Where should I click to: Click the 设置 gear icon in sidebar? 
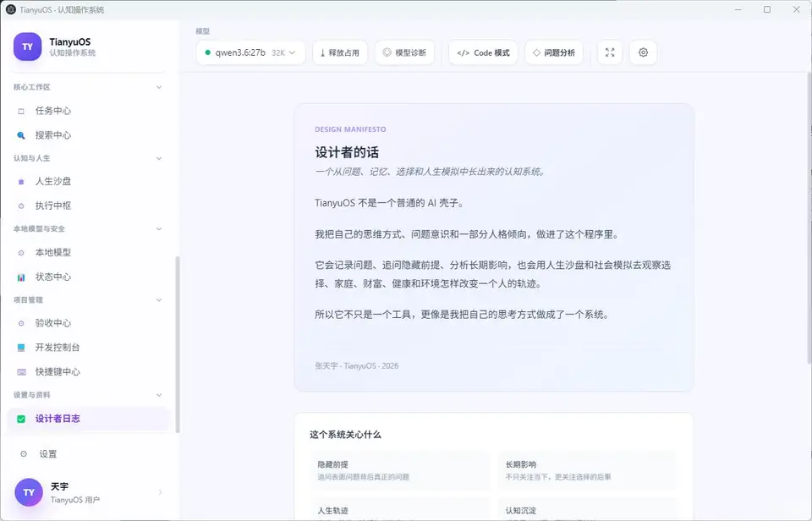24,454
